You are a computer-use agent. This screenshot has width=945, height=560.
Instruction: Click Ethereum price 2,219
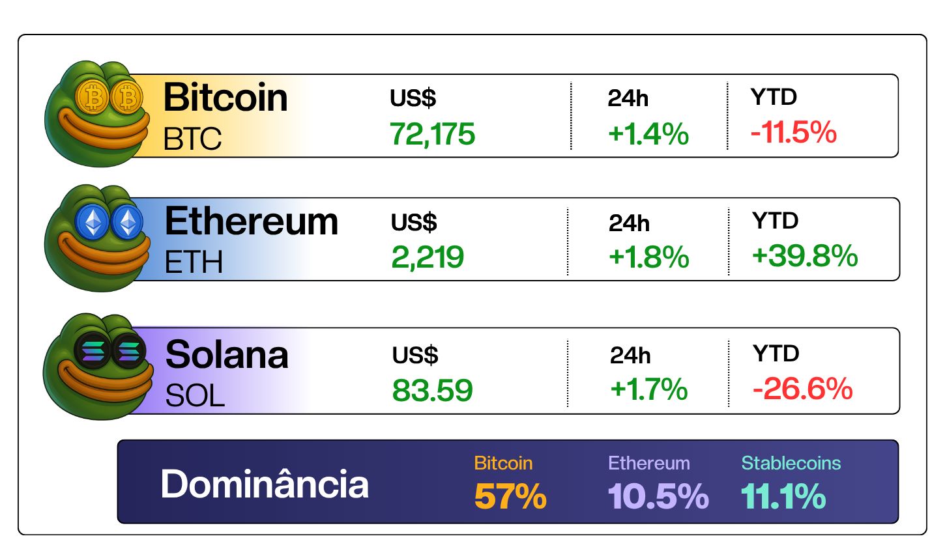428,257
